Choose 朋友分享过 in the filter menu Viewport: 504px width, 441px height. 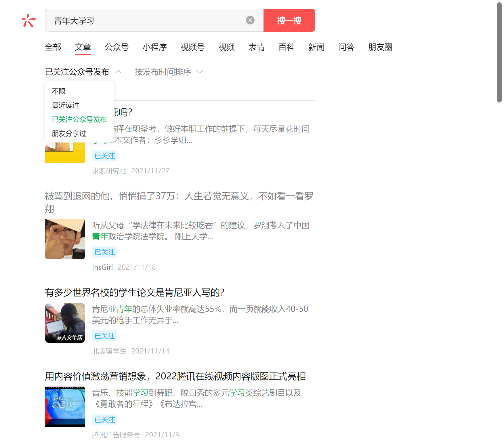click(x=69, y=134)
